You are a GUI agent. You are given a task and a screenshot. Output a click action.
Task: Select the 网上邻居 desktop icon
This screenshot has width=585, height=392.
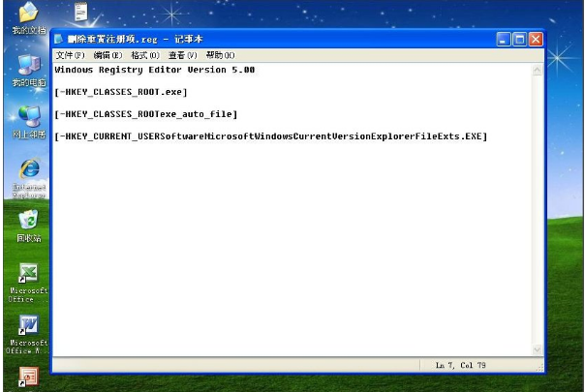click(x=28, y=117)
